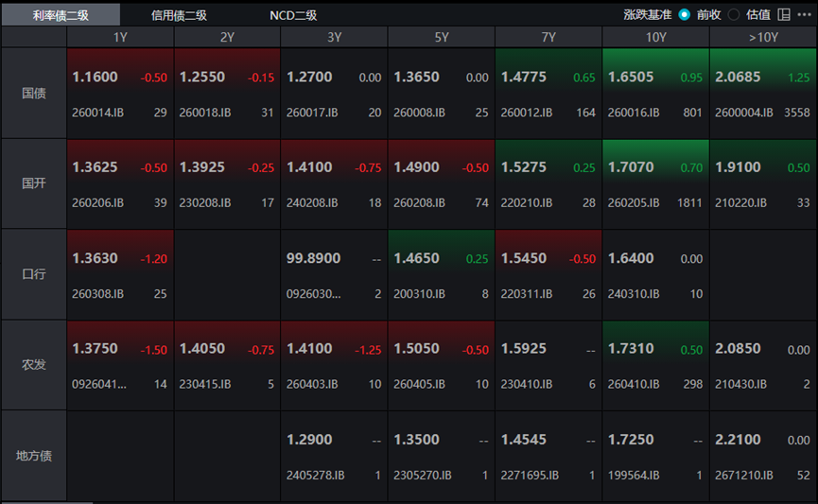The image size is (818, 504).
Task: Click the 地方债 7Y yield 1.4545
Action: 524,440
